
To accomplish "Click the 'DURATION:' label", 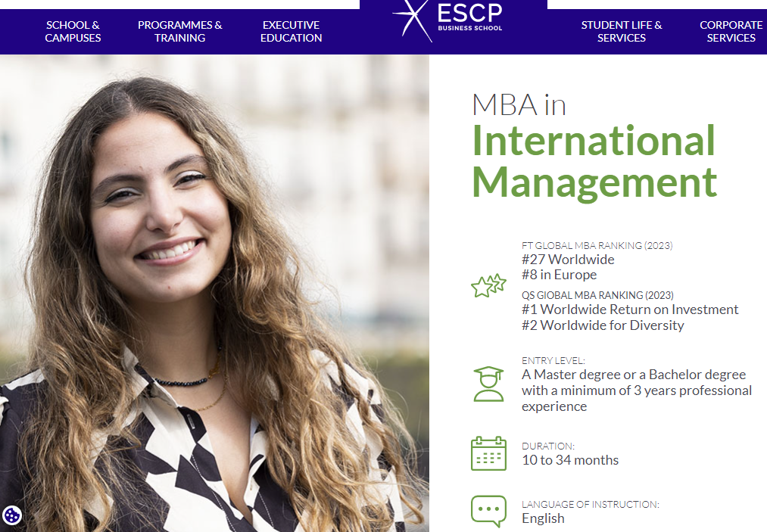I will (548, 446).
